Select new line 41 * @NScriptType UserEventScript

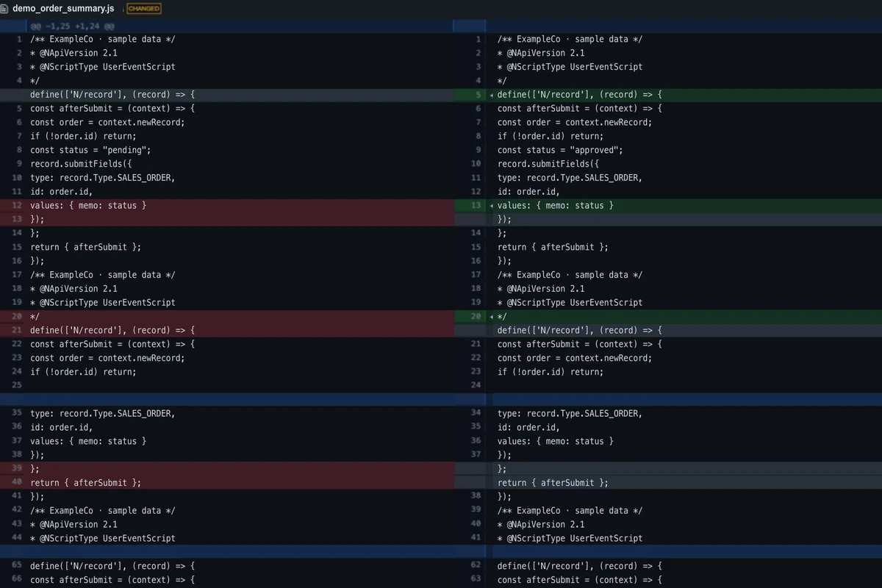(570, 538)
